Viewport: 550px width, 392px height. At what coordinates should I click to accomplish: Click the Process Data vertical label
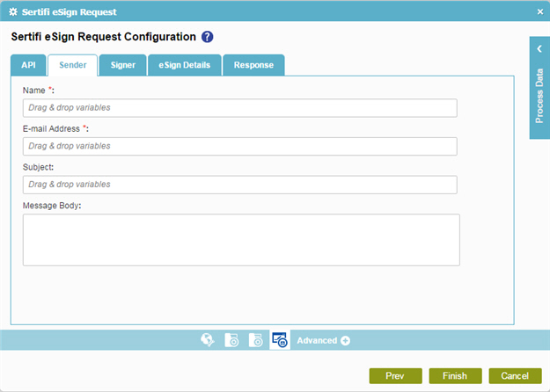539,96
